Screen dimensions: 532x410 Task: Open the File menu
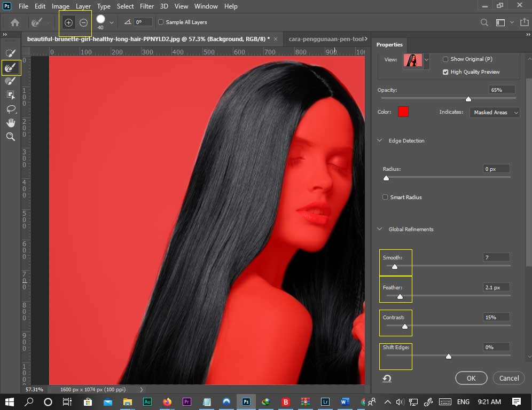click(x=24, y=6)
